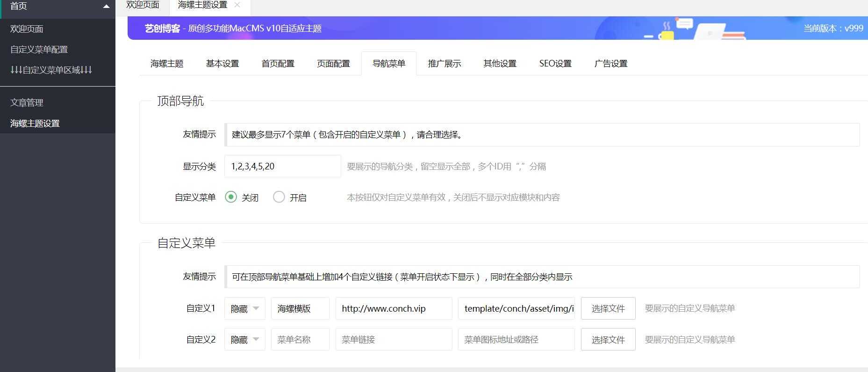Click the 自定义2 菜单图标地址或路径 field
The width and height of the screenshot is (868, 372).
point(516,339)
